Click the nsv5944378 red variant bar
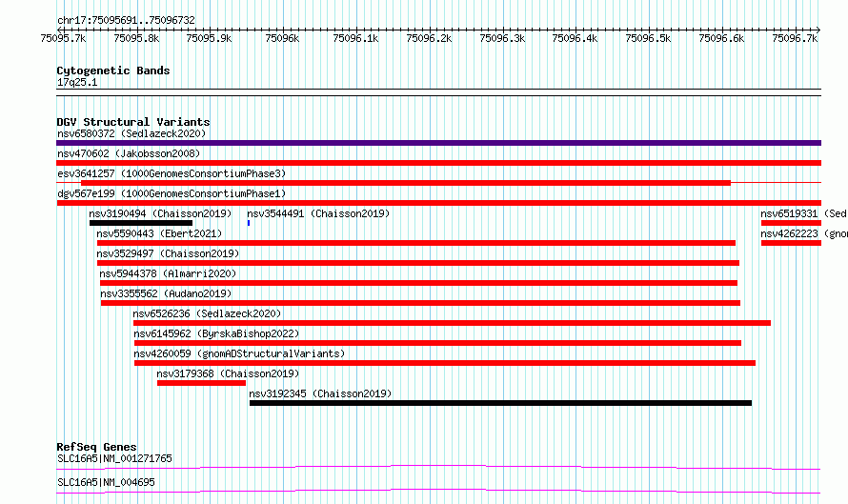This screenshot has height=504, width=848. click(418, 283)
